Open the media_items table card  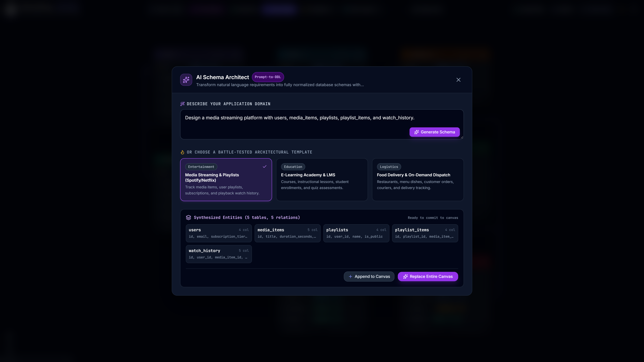(x=287, y=233)
